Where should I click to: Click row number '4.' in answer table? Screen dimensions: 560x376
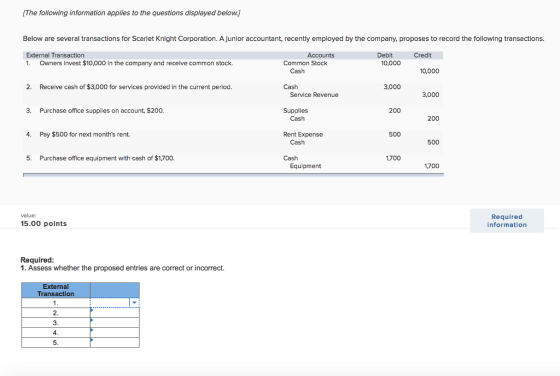(56, 332)
